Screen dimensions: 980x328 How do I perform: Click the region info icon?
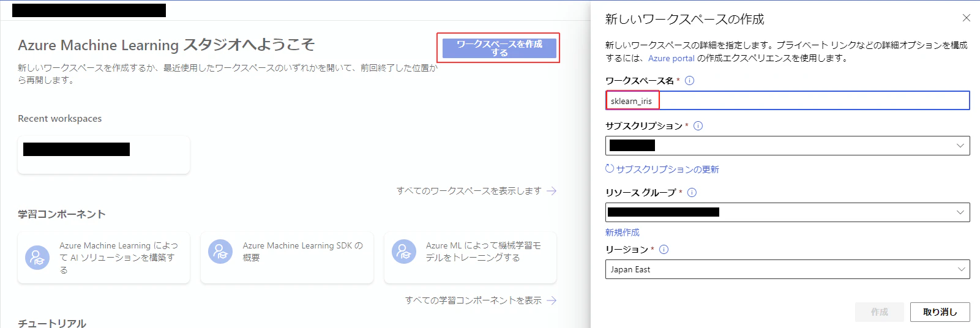(664, 250)
